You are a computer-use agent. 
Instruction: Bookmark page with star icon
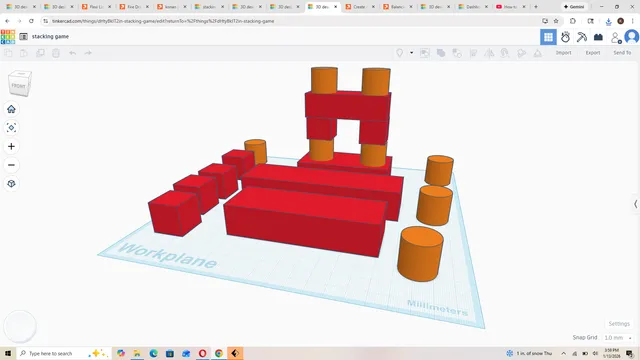pos(556,21)
